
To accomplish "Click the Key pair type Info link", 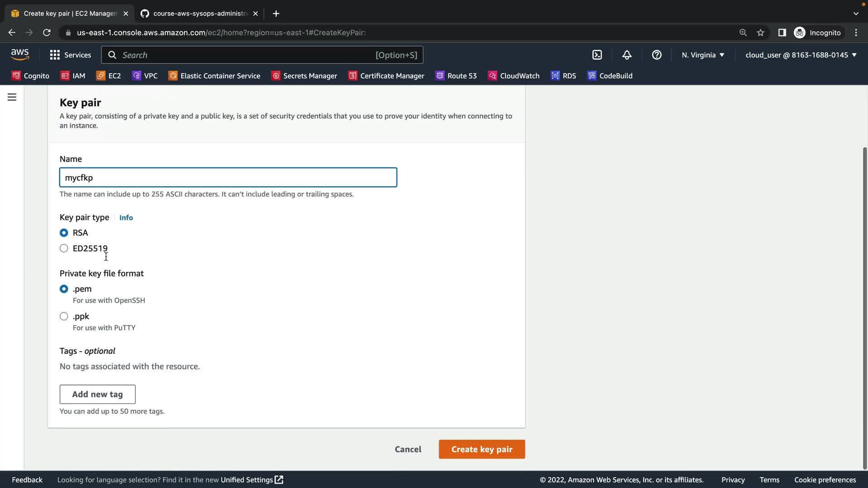I will [126, 218].
